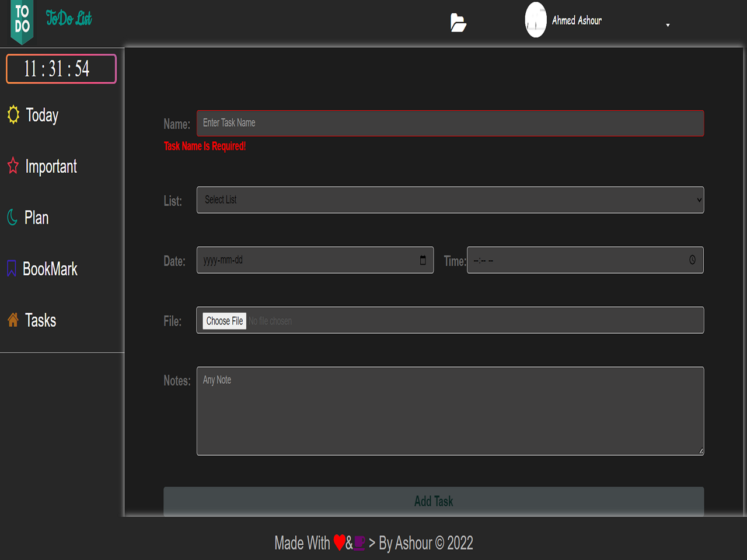Open the folder icon in header
The image size is (747, 560).
click(458, 23)
